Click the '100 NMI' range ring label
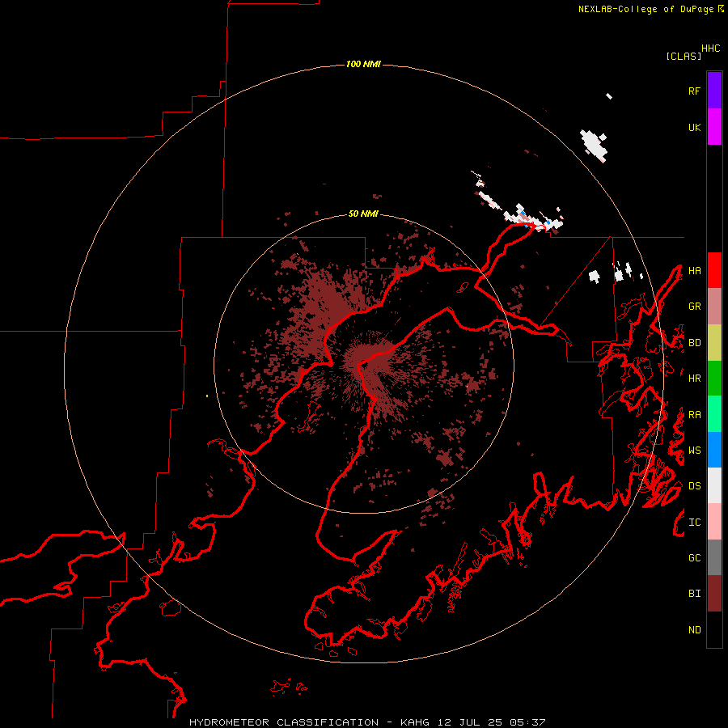728x728 pixels. pos(363,64)
